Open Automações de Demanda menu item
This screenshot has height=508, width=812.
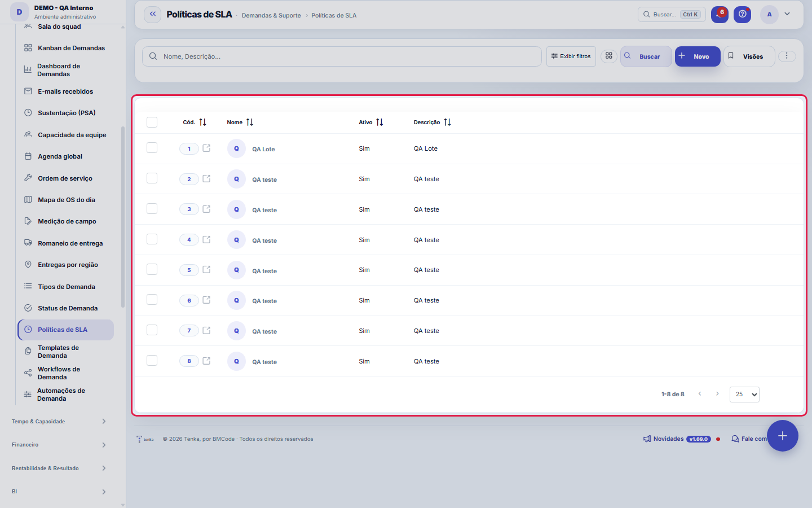(x=65, y=395)
